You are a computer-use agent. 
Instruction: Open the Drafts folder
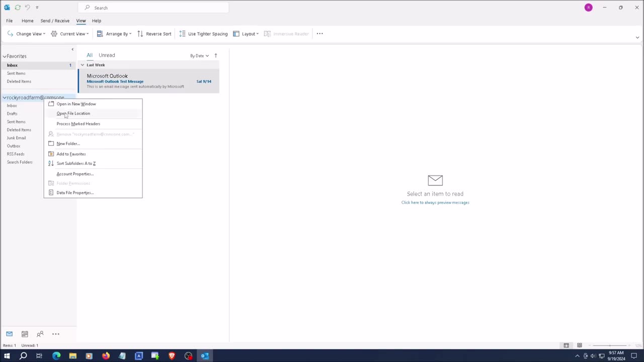pos(12,114)
